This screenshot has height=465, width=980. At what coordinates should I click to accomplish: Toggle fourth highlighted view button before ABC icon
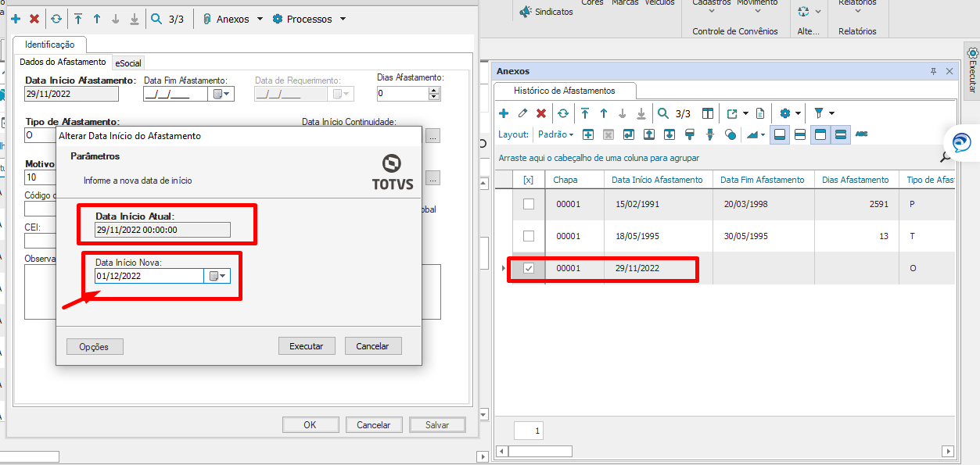click(841, 134)
